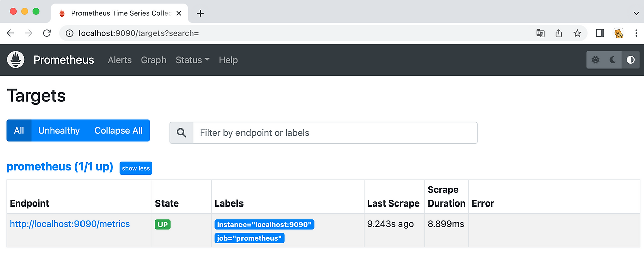Show only Unhealthy targets
Viewport: 644px width, 274px height.
[x=59, y=130]
